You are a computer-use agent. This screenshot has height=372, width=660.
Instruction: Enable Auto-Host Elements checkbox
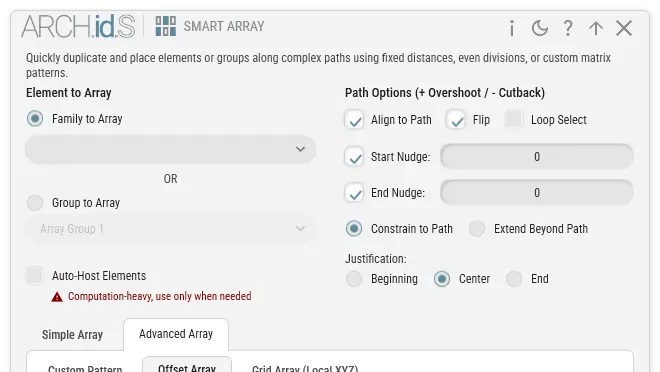pos(35,276)
